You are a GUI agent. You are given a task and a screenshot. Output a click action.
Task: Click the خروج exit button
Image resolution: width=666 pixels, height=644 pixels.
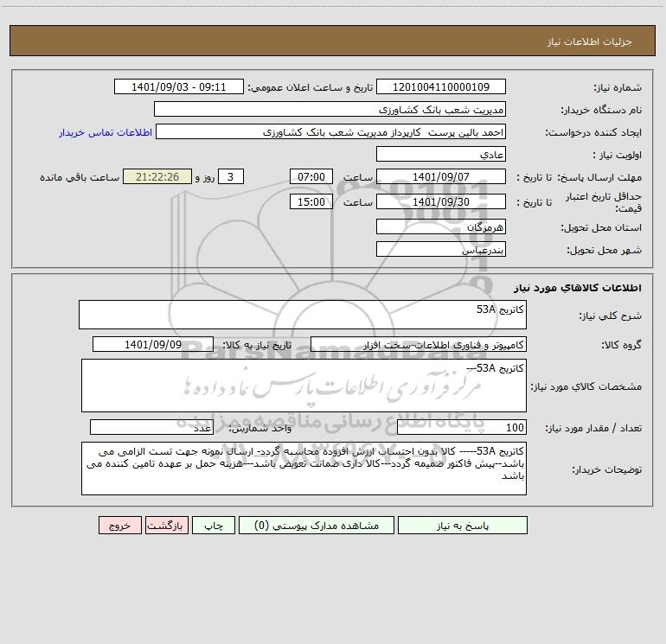click(x=119, y=525)
